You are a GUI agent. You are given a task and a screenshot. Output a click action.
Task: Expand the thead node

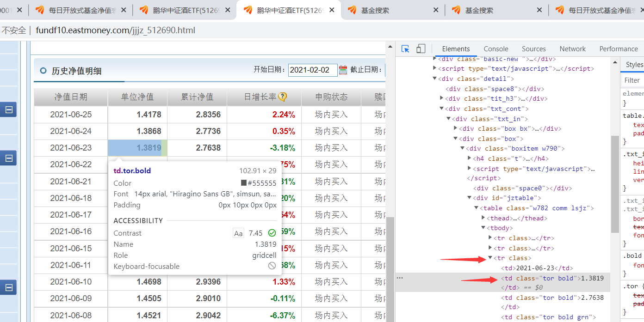pos(483,218)
